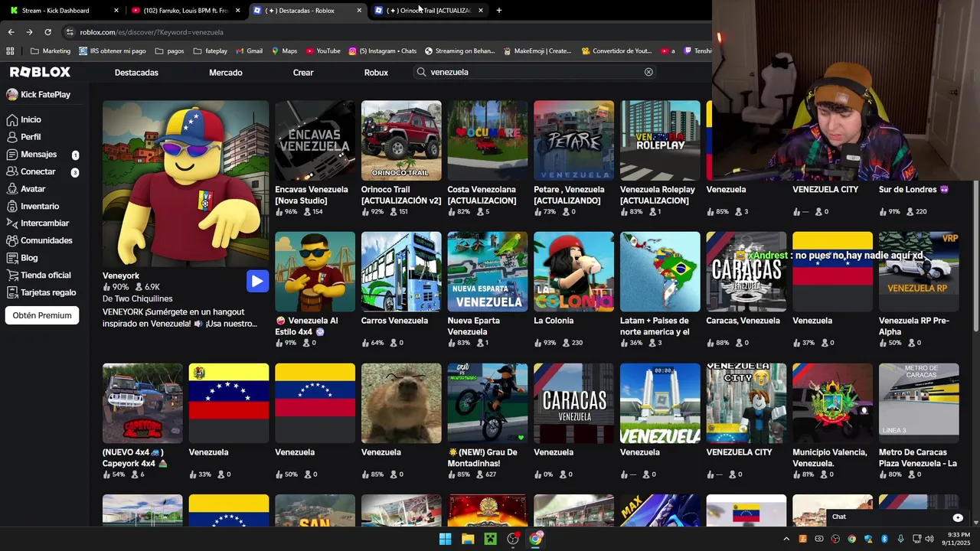
Task: Open Costa Venezolana game thumbnail
Action: tap(488, 140)
